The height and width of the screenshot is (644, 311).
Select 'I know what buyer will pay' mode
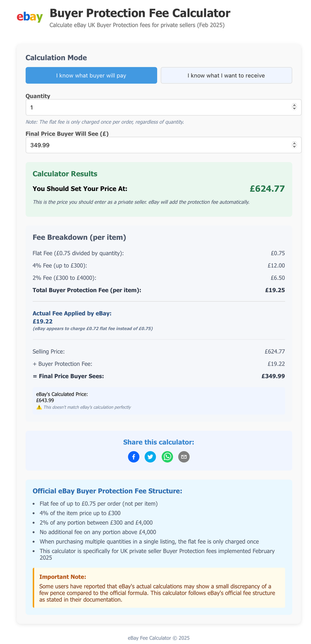pyautogui.click(x=91, y=75)
